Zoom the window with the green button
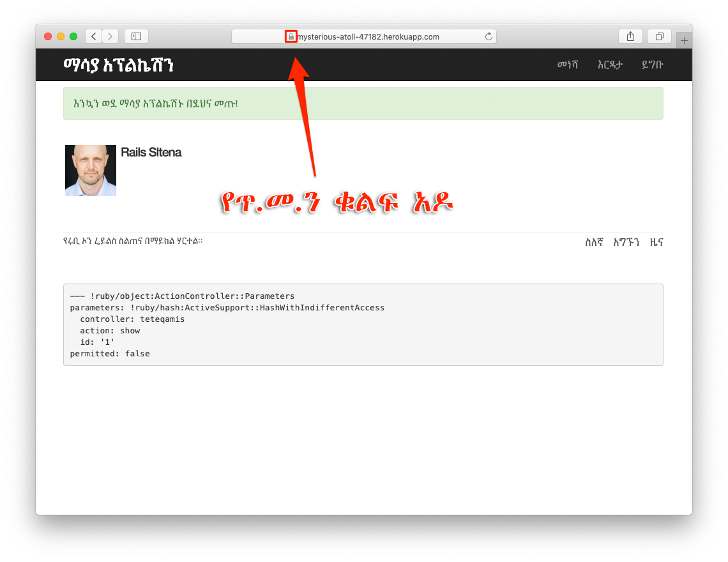Viewport: 728px width, 562px height. coord(73,36)
